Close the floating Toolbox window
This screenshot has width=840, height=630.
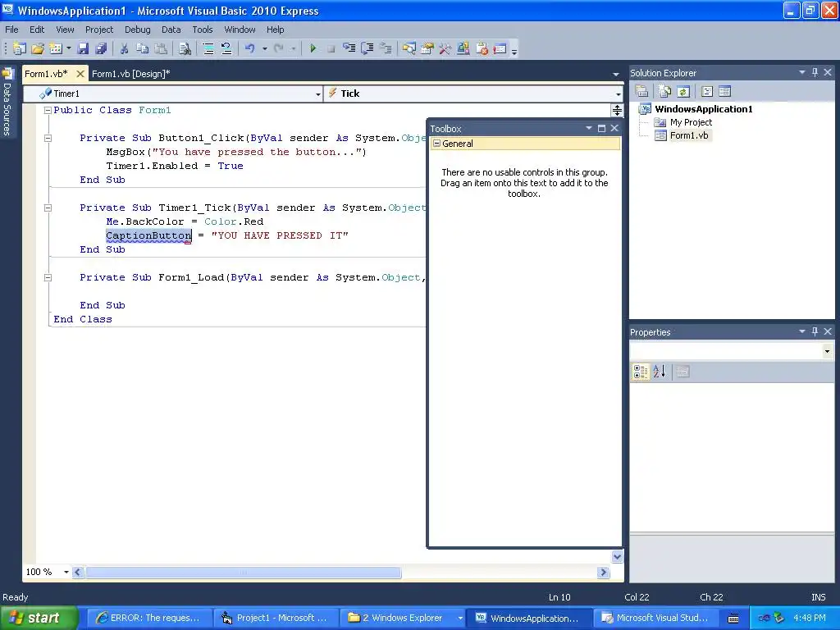(x=614, y=128)
